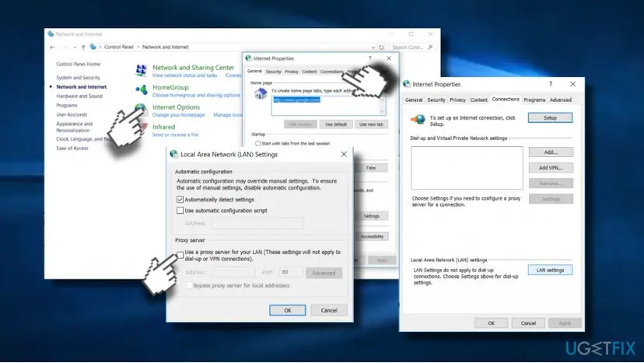Click Content tab in middle Internet Properties
This screenshot has width=644, height=363.
[310, 72]
